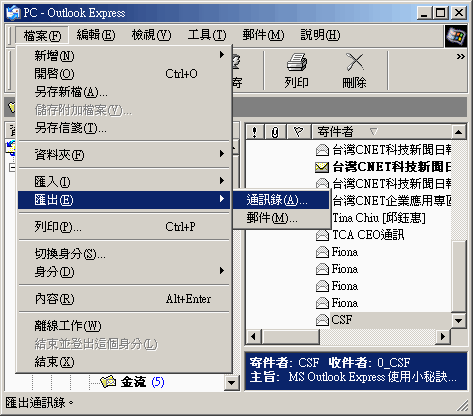
Task: Expand the 新增(N) submenu
Action: (x=124, y=55)
